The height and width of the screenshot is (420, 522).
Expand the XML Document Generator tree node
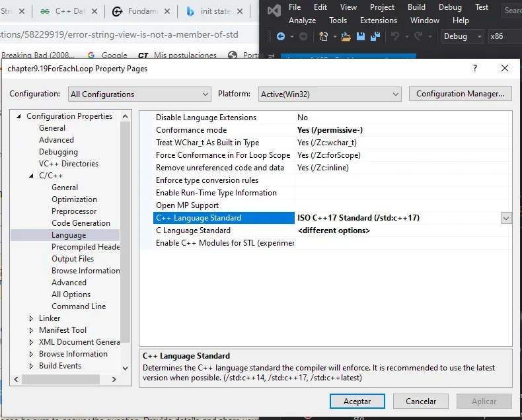coord(31,342)
